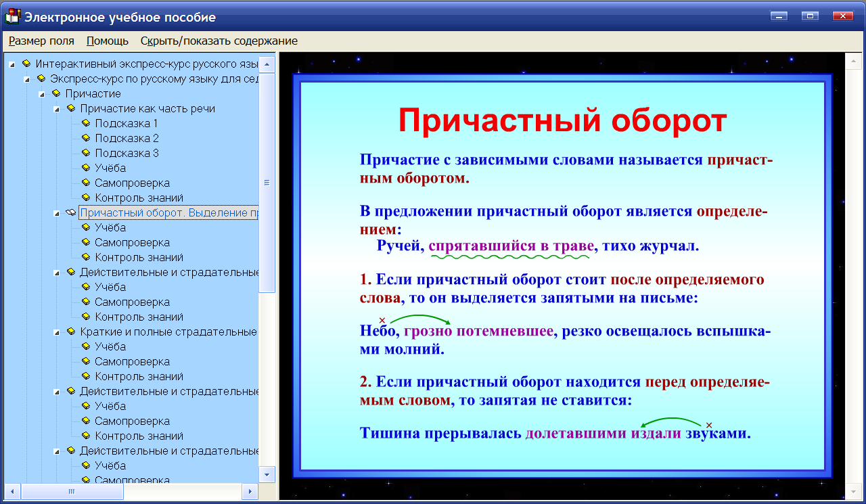This screenshot has height=504, width=866.
Task: Toggle contents pane via 'Скрыть/показать содержание'
Action: (x=219, y=41)
